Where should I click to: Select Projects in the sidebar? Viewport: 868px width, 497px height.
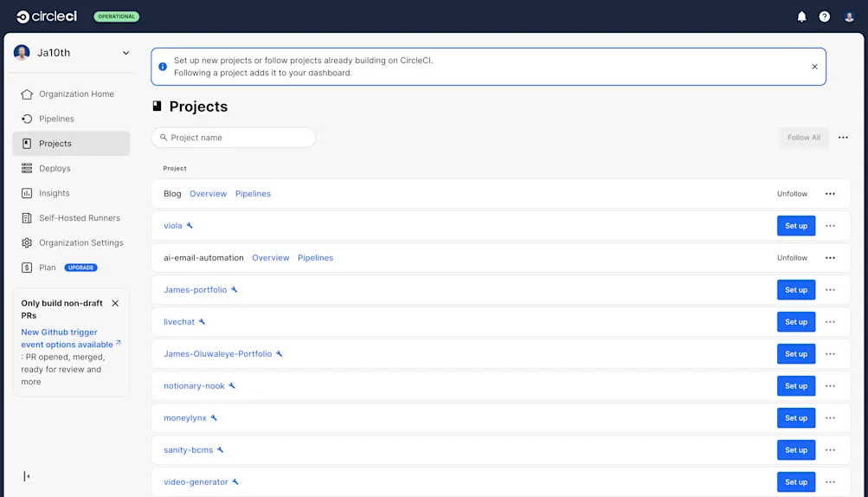point(71,144)
